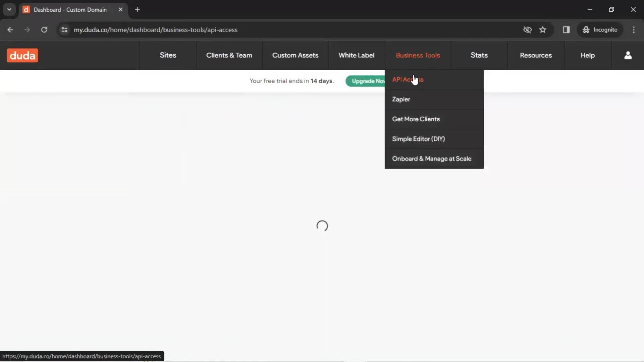Select API Access in the dropdown
The height and width of the screenshot is (362, 644).
tap(434, 80)
